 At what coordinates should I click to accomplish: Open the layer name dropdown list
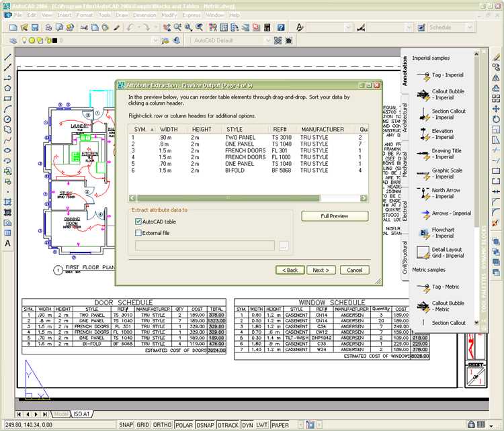(156, 41)
